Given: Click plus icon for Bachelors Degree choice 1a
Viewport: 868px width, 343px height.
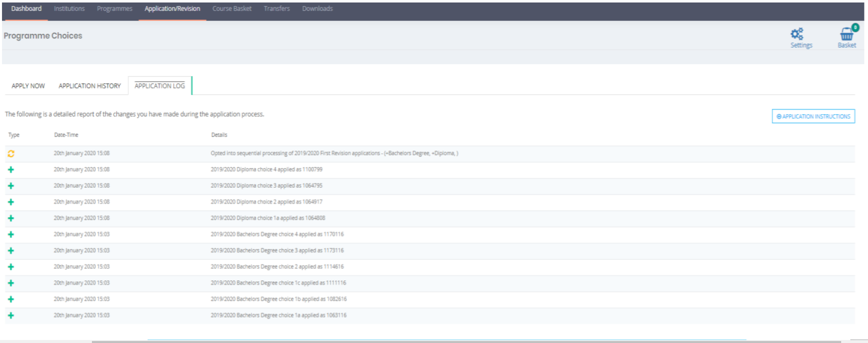Looking at the screenshot, I should click(x=11, y=316).
